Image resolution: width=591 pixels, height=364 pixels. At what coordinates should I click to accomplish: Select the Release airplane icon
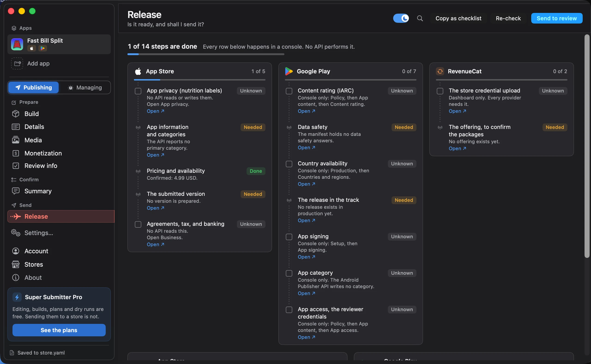[16, 216]
